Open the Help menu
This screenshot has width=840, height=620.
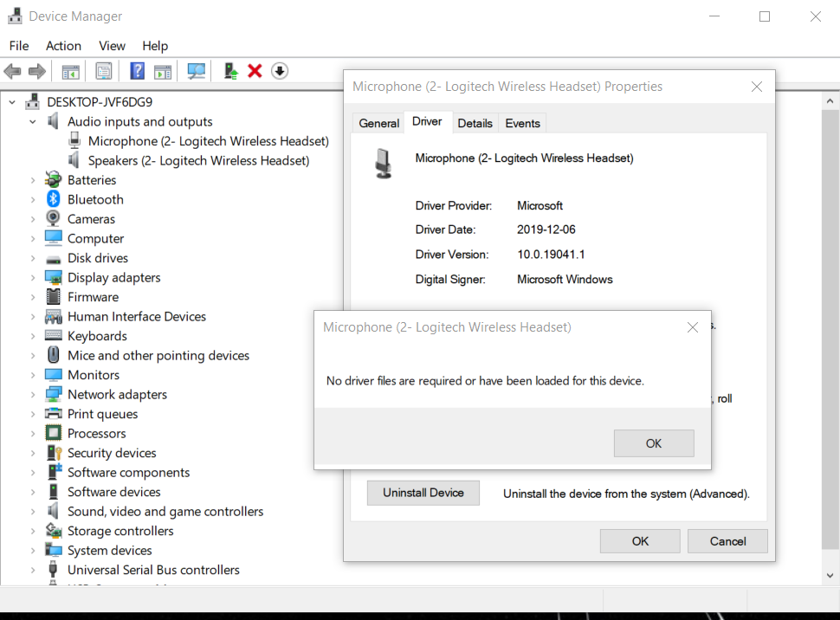coord(155,46)
